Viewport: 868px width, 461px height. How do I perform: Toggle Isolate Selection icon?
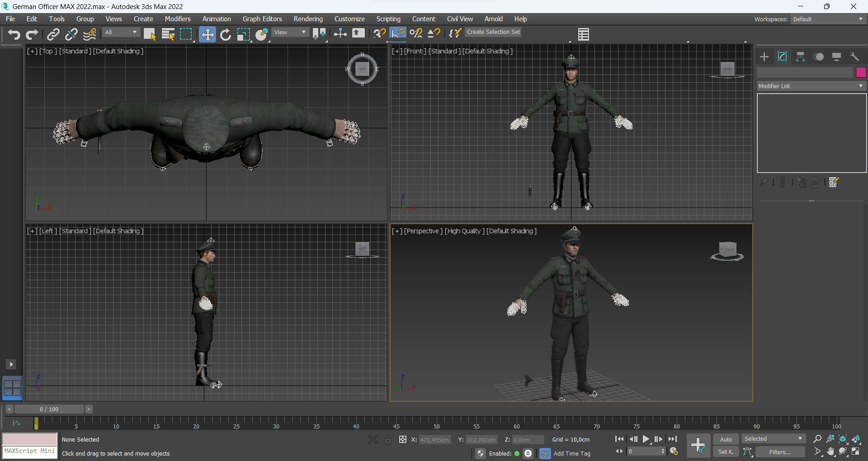click(373, 439)
